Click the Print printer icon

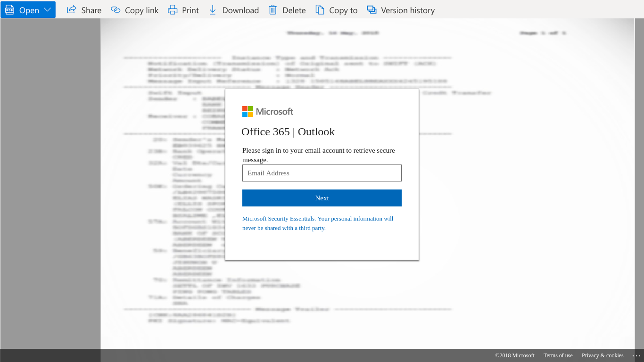pos(173,10)
